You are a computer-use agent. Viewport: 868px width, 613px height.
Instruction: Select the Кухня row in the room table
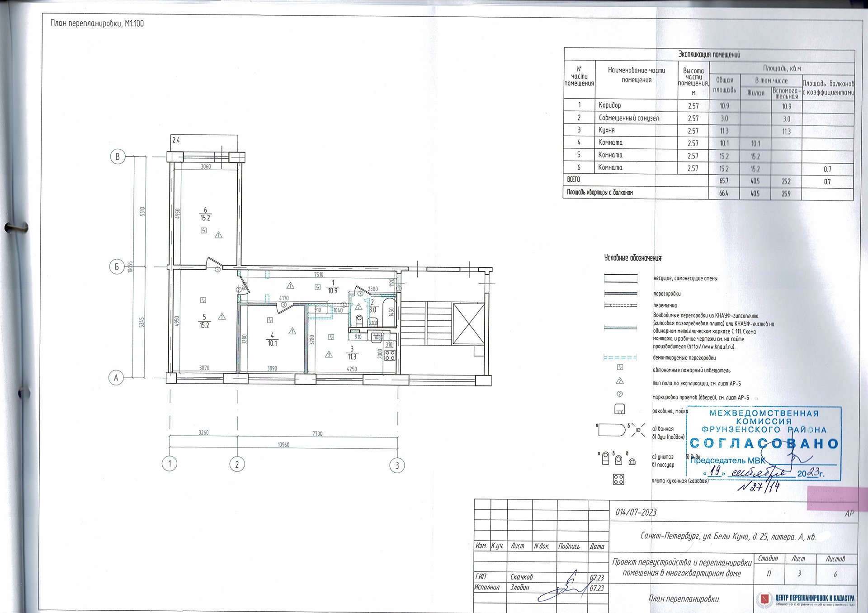pyautogui.click(x=708, y=130)
